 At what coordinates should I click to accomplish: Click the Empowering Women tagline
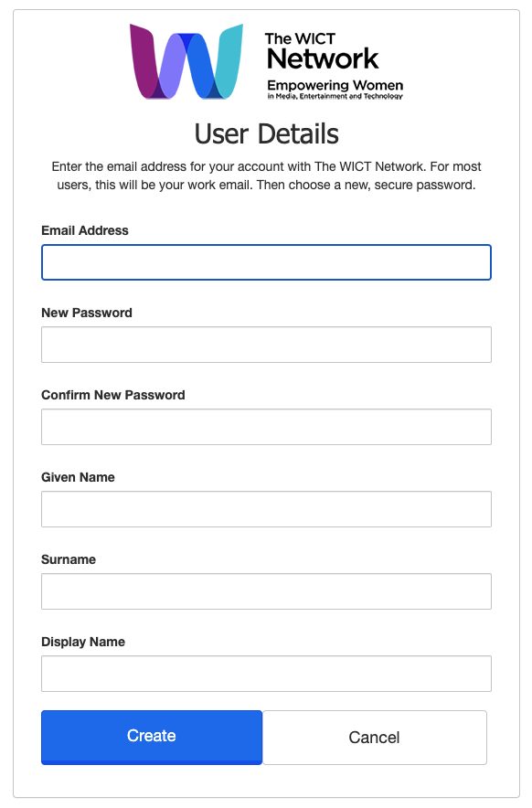[x=335, y=85]
